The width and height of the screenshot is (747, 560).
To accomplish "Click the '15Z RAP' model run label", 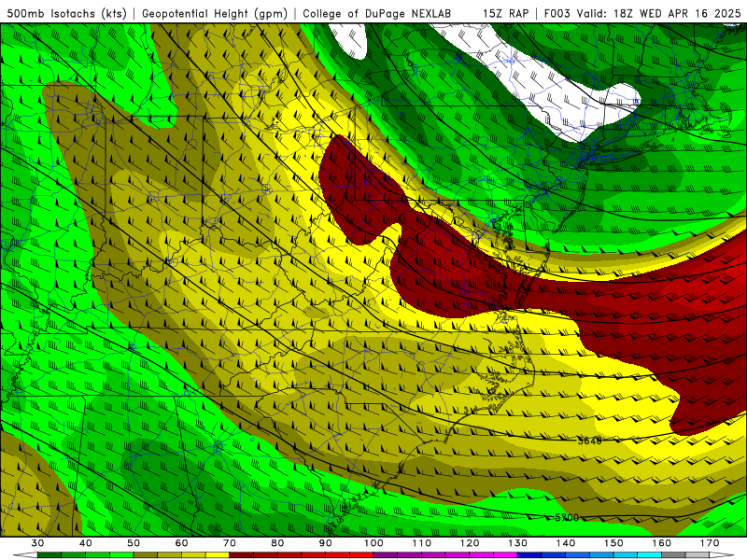I will (505, 14).
